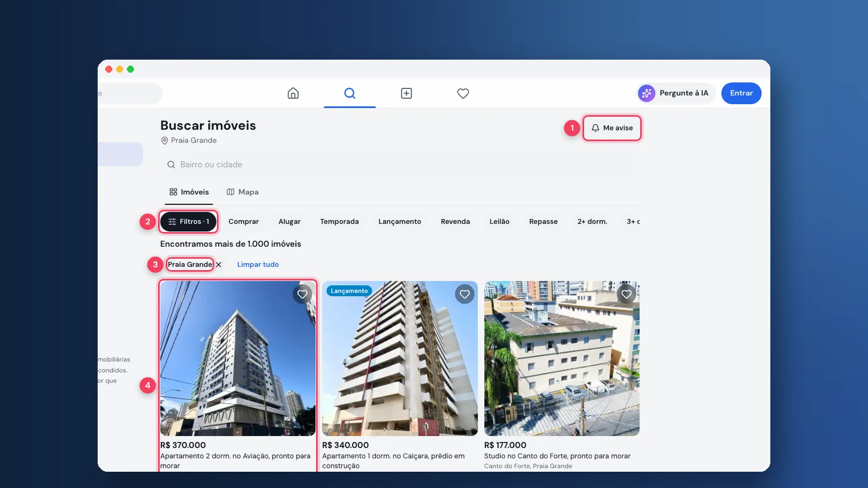Open the Filtros · 1 button
This screenshot has height=488, width=868.
point(188,222)
